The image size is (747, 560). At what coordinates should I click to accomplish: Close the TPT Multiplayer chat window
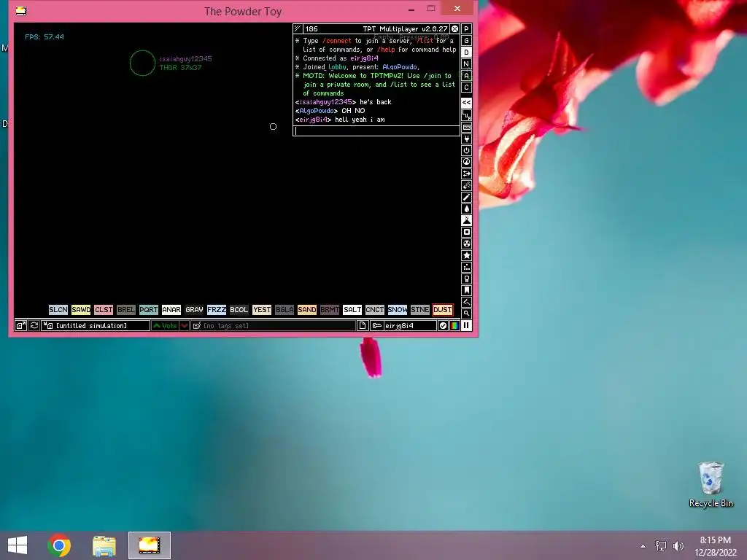point(455,29)
